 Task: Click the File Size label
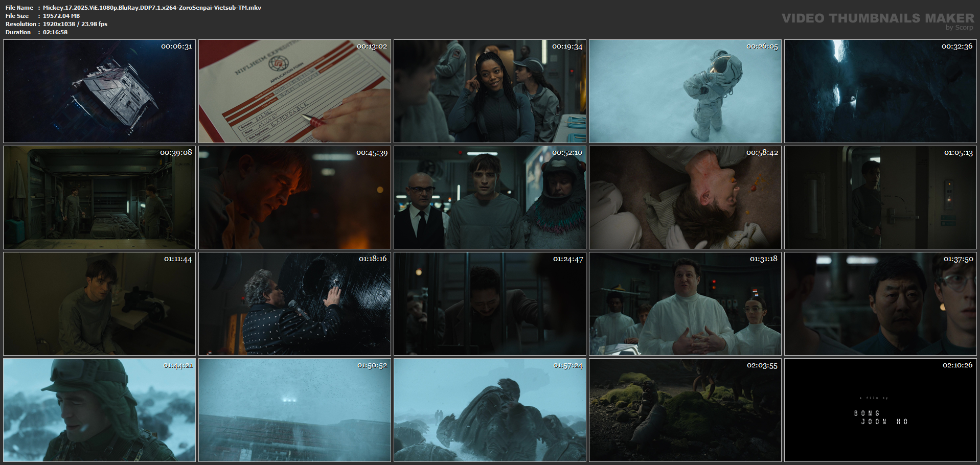(x=17, y=16)
